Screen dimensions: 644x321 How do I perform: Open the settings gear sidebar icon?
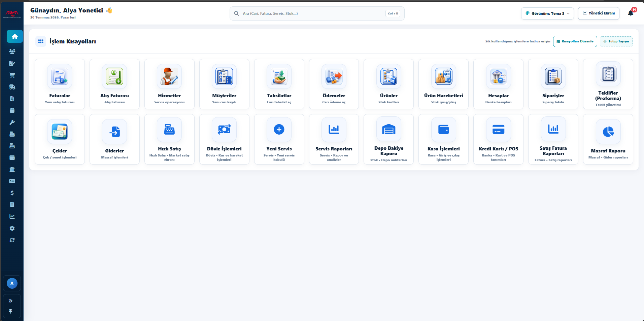[12, 228]
